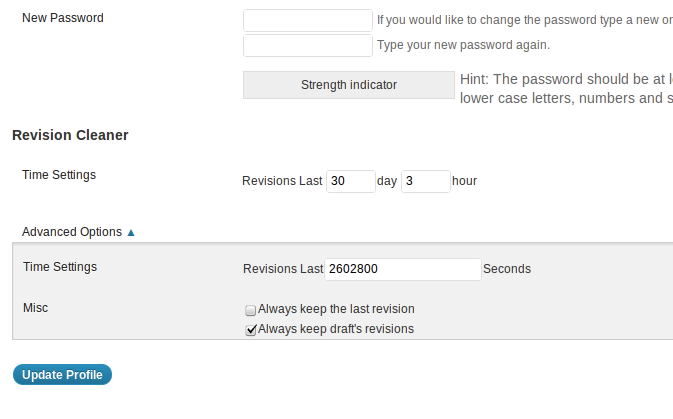The width and height of the screenshot is (673, 419).
Task: Click the Revision Cleaner section heading
Action: (x=70, y=135)
